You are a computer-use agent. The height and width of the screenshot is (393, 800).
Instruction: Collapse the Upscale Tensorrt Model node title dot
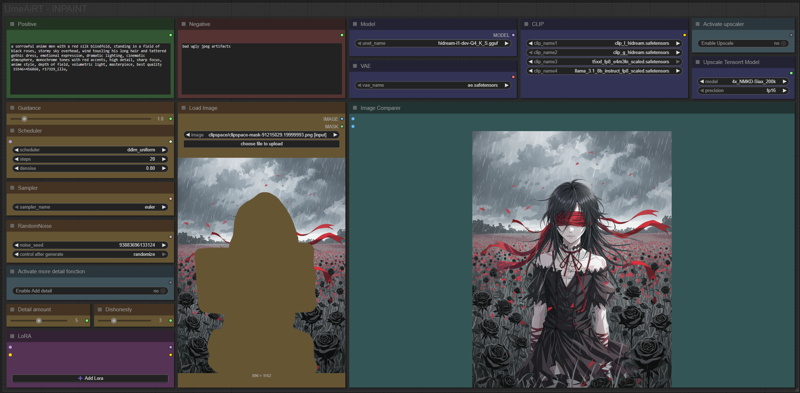pos(697,62)
